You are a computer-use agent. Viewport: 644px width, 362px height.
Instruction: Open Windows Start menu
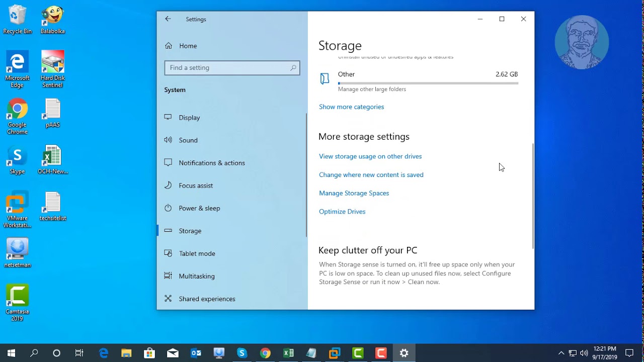coord(11,353)
